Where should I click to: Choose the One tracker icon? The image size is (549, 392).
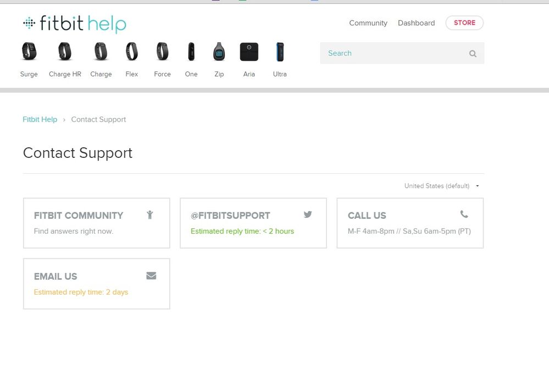[191, 52]
